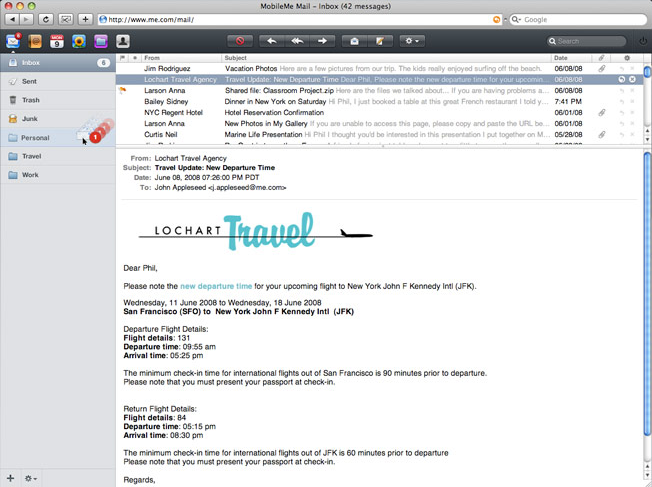Click the paperclip on Marine Life Presentation row
Image resolution: width=652 pixels, height=487 pixels.
tap(602, 135)
